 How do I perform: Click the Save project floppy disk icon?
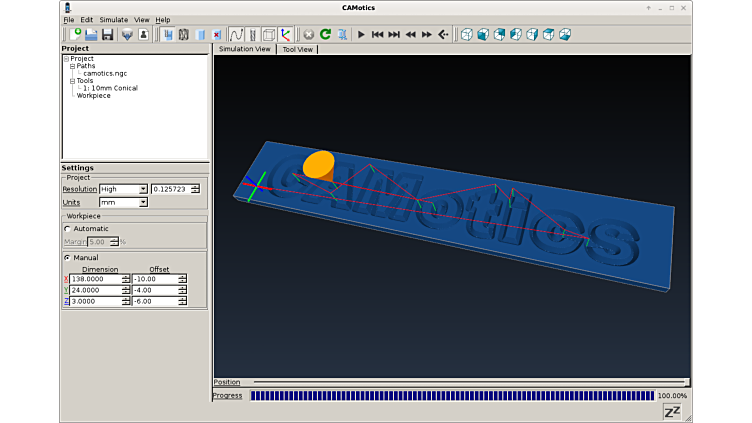107,34
